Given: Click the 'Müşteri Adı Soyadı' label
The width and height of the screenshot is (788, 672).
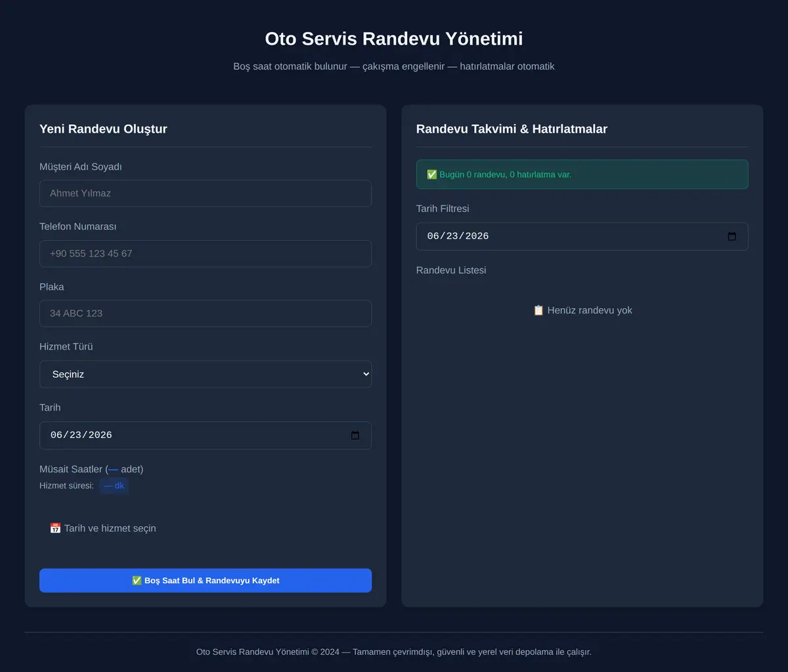Looking at the screenshot, I should pos(80,167).
